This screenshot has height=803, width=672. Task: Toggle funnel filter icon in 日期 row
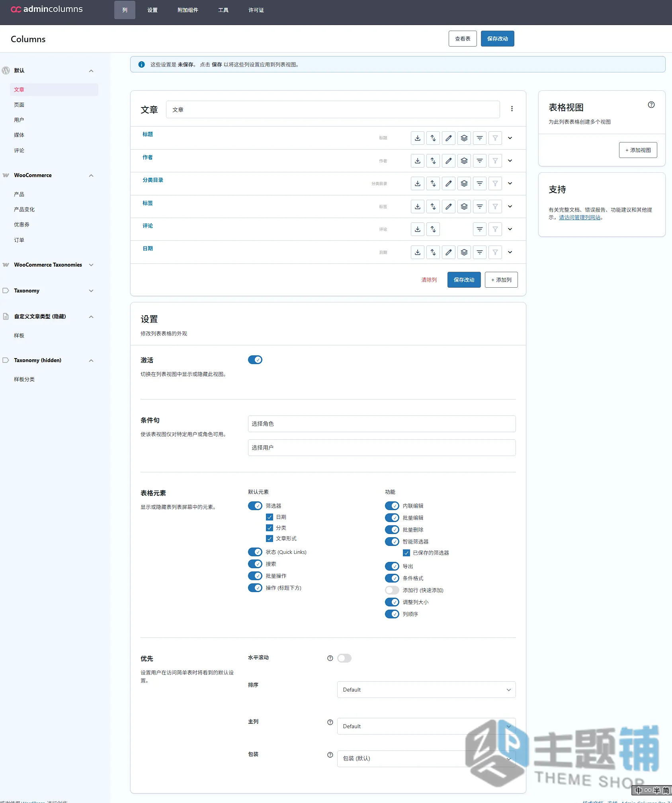(x=495, y=252)
